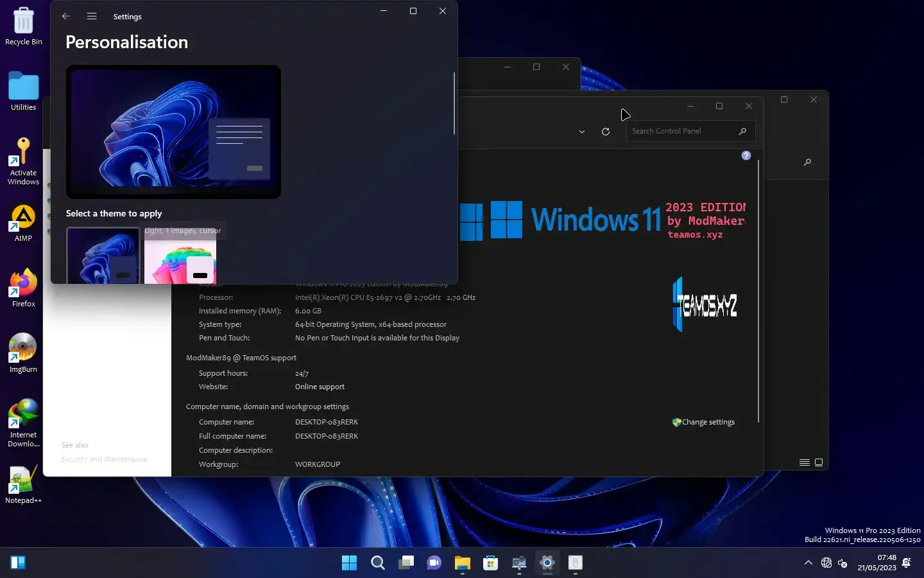The image size is (924, 578).
Task: Click the magnifier in Search Control Panel box
Action: click(x=742, y=131)
